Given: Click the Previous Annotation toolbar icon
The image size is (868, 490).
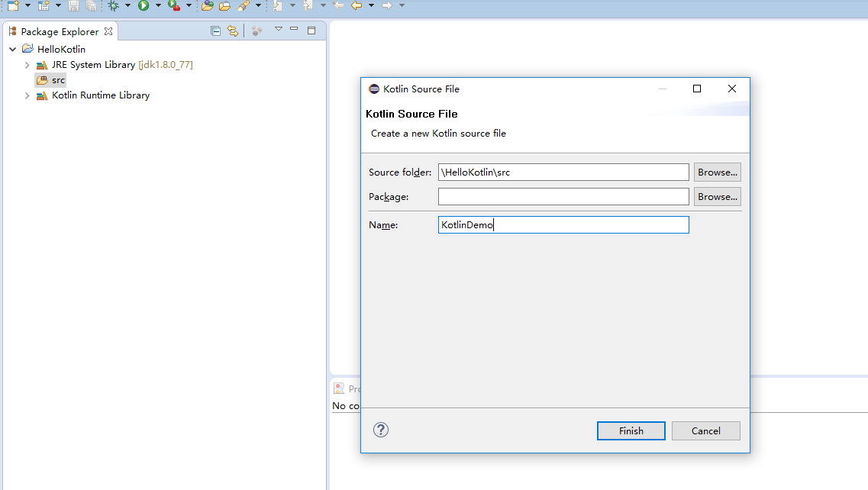Looking at the screenshot, I should (x=308, y=5).
